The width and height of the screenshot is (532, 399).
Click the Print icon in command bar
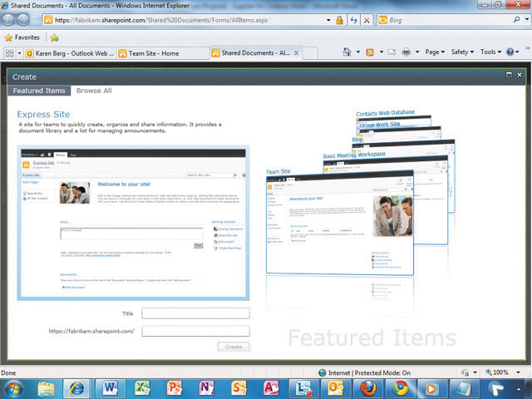tap(406, 52)
